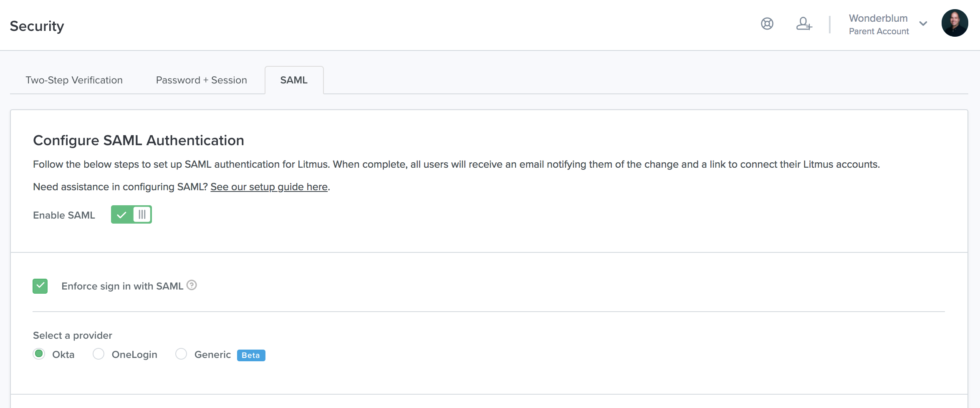Screen dimensions: 980x408
Task: Click the add user icon
Action: pos(803,24)
